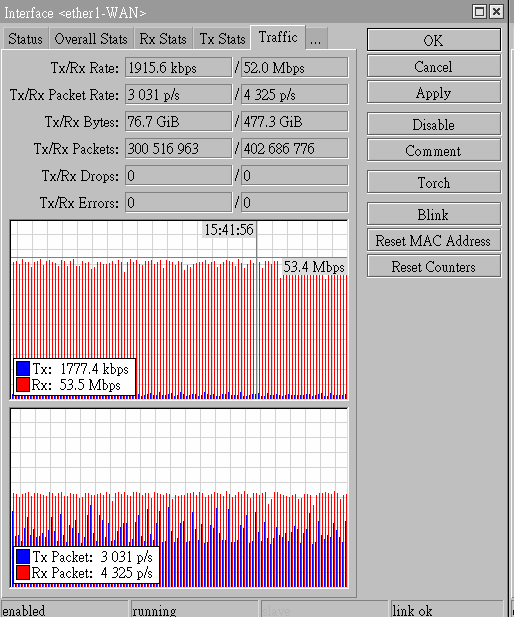Viewport: 514px width, 617px height.
Task: Click the 53.4 Mbps graph value label
Action: (314, 267)
